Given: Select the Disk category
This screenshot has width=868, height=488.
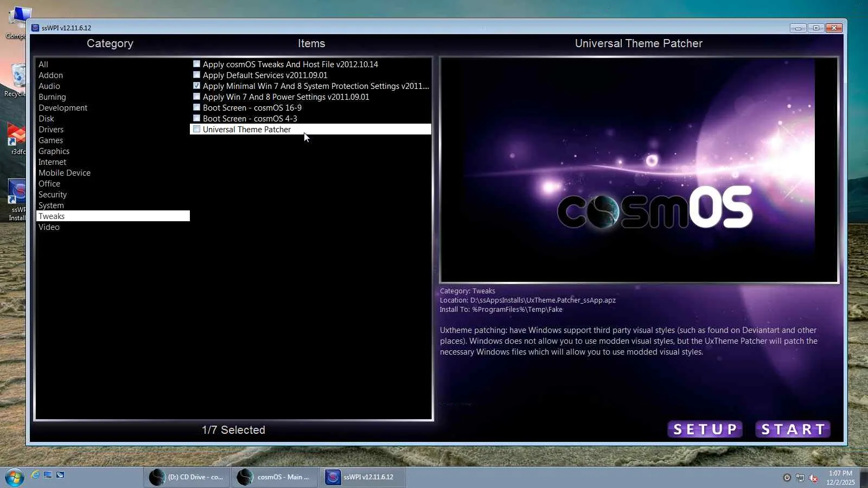Looking at the screenshot, I should click(x=113, y=119).
